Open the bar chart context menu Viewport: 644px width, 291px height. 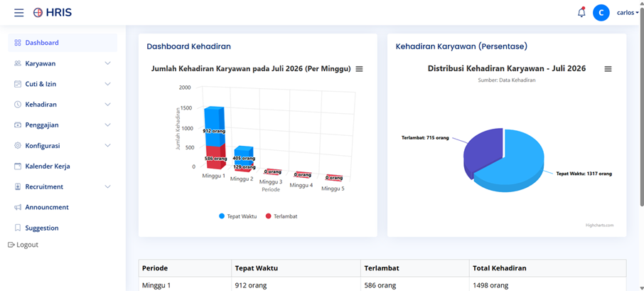pyautogui.click(x=359, y=69)
